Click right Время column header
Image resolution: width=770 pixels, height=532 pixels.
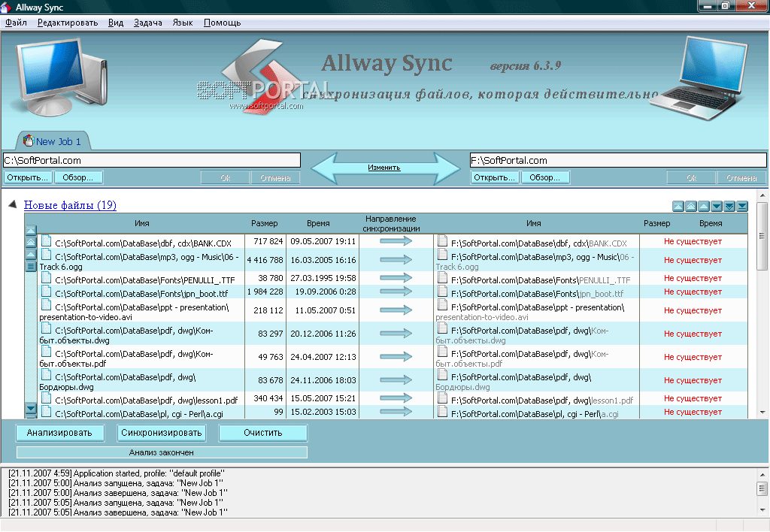(x=711, y=224)
